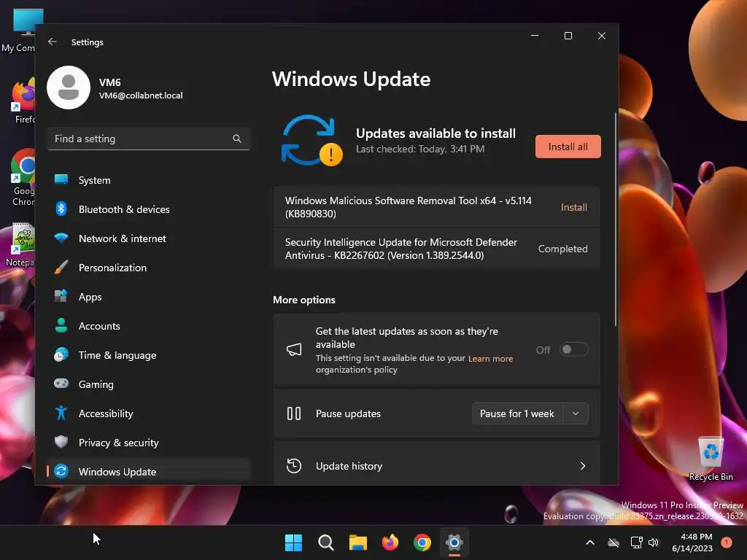Click the System monitor icon in sidebar
Viewport: 747px width, 560px height.
pyautogui.click(x=61, y=179)
